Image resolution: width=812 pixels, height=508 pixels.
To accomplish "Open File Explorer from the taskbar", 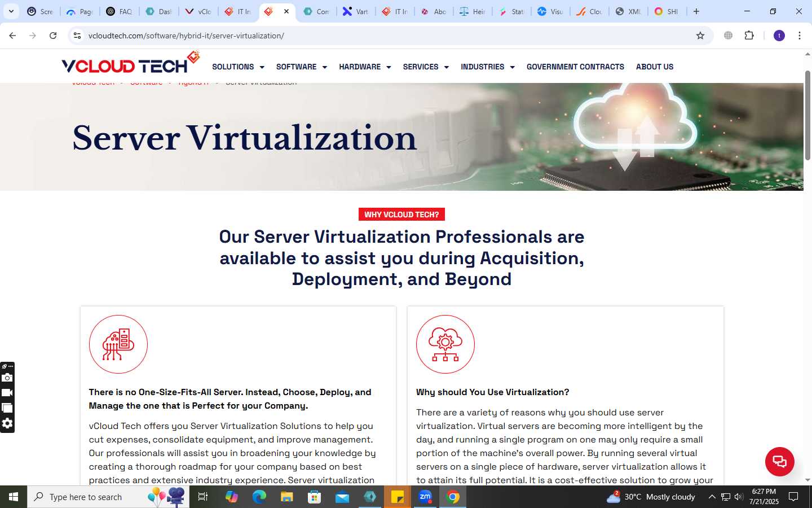I will coord(287,497).
